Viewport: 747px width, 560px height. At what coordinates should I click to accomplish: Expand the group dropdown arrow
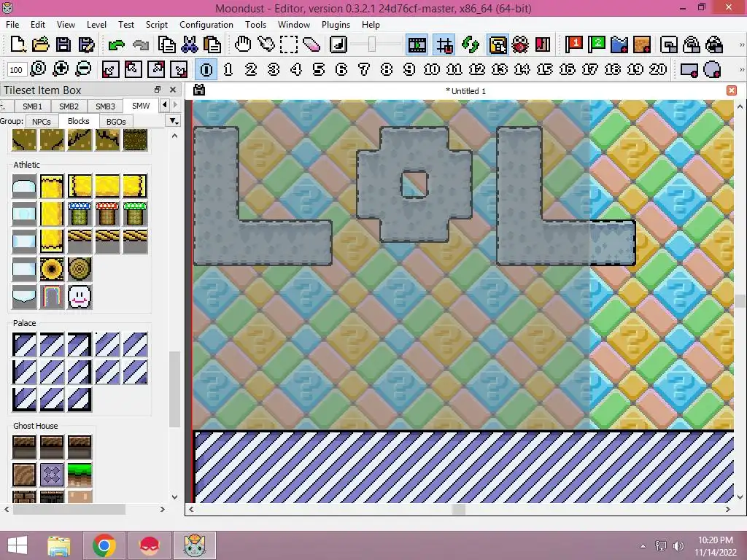(x=174, y=121)
